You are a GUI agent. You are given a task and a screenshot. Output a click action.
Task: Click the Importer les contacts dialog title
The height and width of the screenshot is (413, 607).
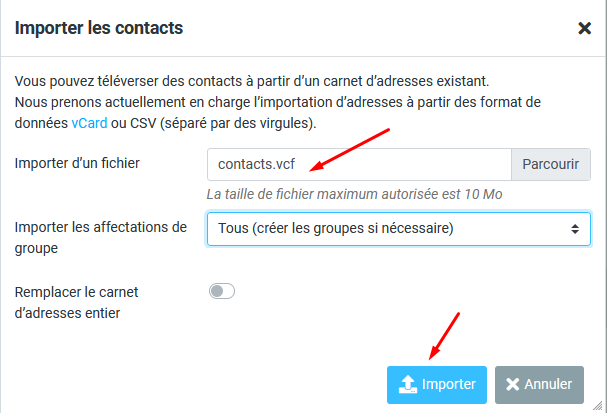pos(99,28)
